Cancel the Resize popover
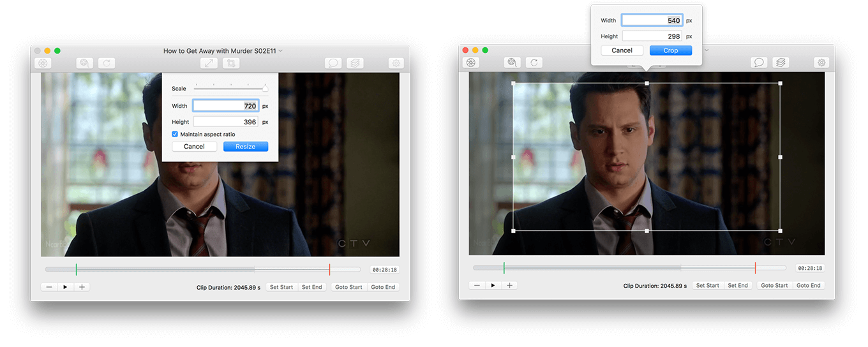This screenshot has height=347, width=868. 194,147
